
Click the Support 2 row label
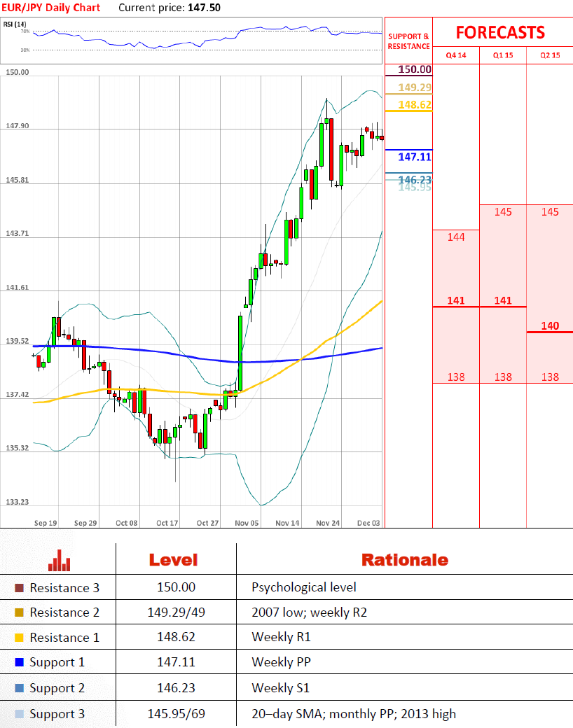(57, 688)
